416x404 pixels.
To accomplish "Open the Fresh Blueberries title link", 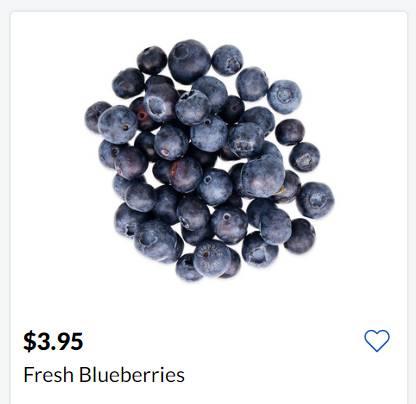I will [104, 375].
